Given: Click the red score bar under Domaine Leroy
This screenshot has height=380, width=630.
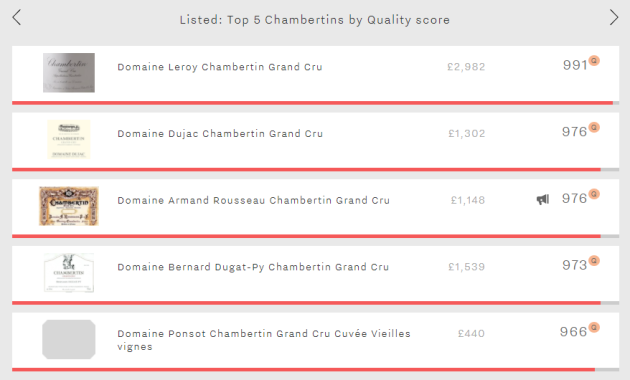Looking at the screenshot, I should pos(312,103).
